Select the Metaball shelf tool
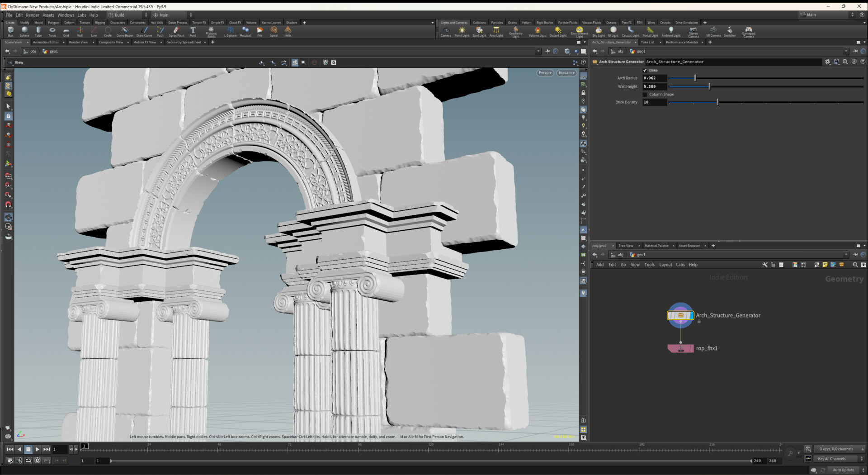868x475 pixels. tap(245, 31)
